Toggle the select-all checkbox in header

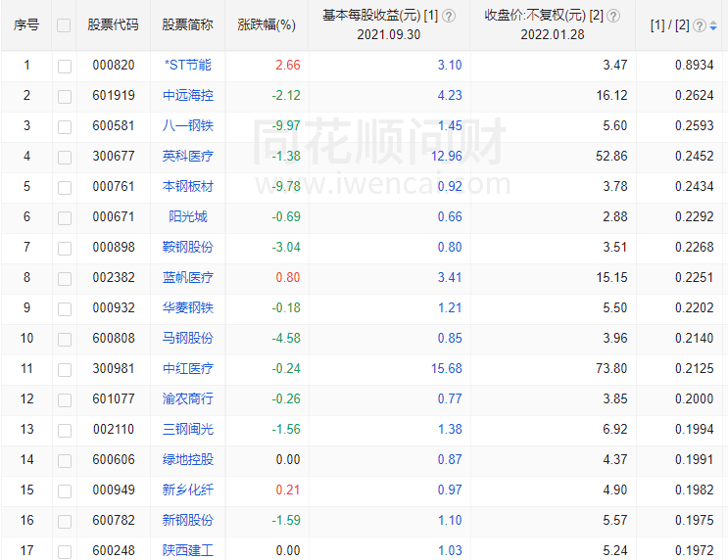(64, 25)
